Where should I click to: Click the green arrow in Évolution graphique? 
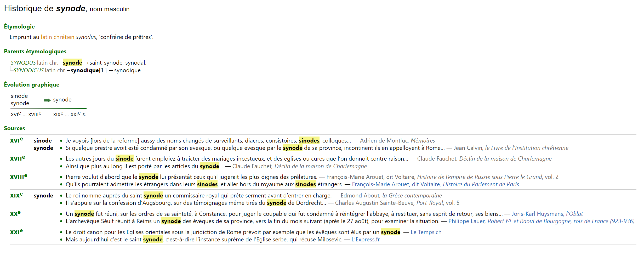[47, 100]
